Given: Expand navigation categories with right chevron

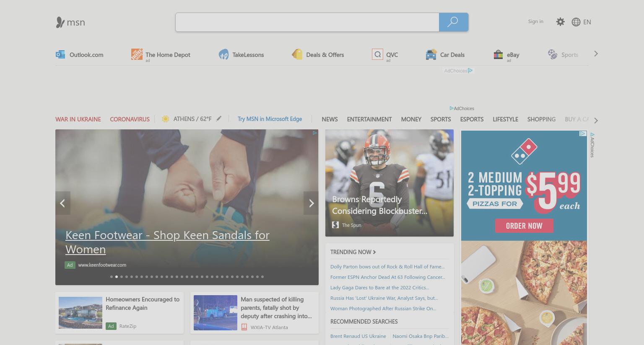Looking at the screenshot, I should click(x=596, y=121).
